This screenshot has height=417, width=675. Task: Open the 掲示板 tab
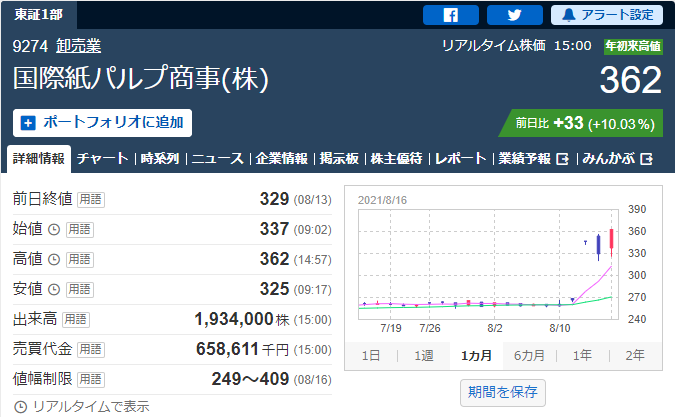340,159
